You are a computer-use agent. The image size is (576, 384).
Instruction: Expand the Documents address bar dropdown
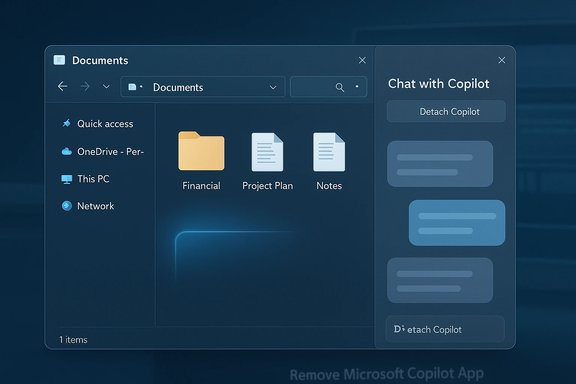(x=273, y=87)
